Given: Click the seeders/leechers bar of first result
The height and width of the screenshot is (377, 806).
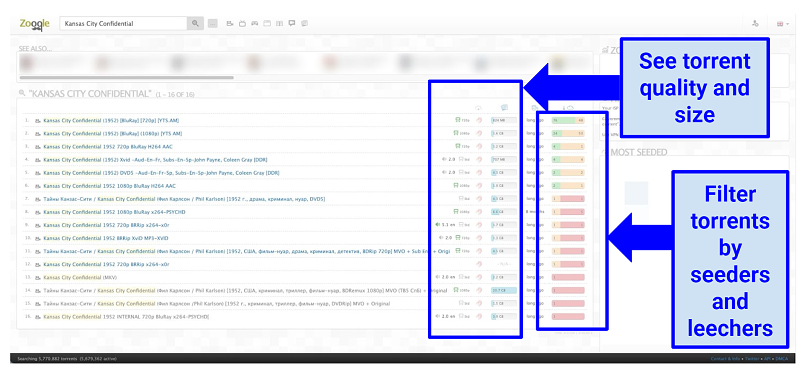Looking at the screenshot, I should click(x=568, y=120).
